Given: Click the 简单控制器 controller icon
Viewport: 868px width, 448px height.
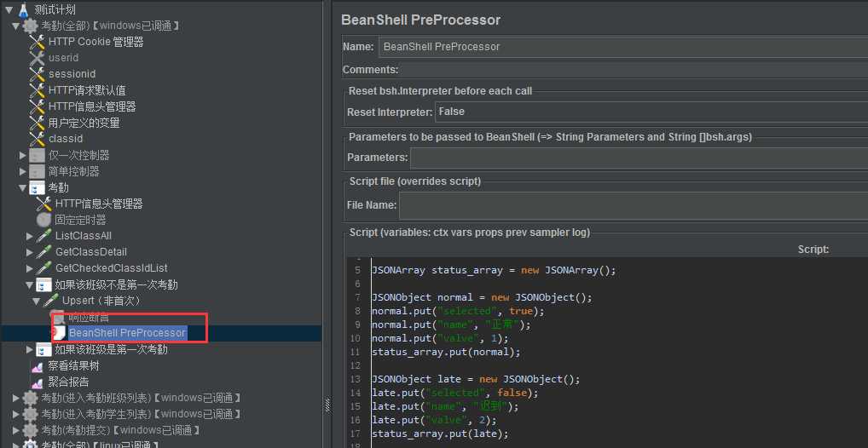Looking at the screenshot, I should tap(37, 171).
